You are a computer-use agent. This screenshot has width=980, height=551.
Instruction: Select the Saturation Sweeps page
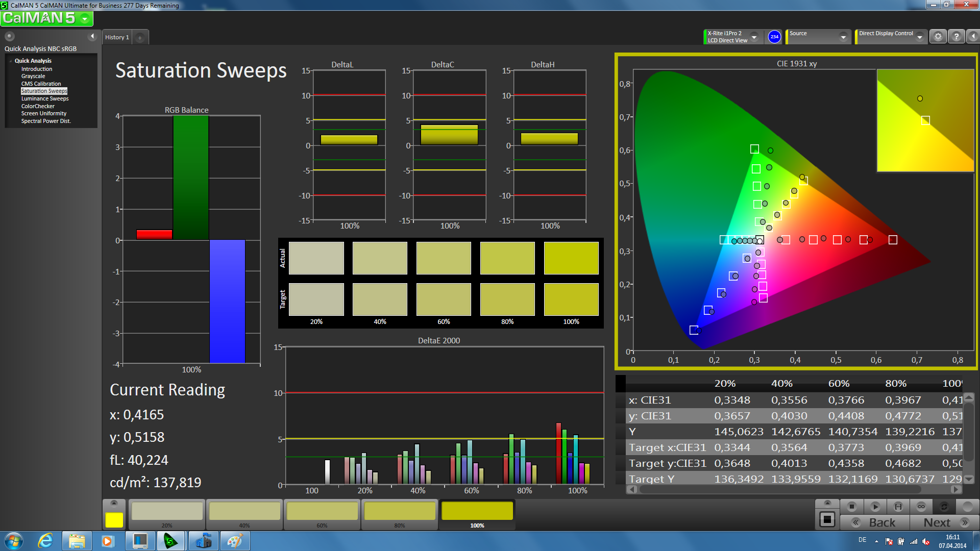[44, 91]
